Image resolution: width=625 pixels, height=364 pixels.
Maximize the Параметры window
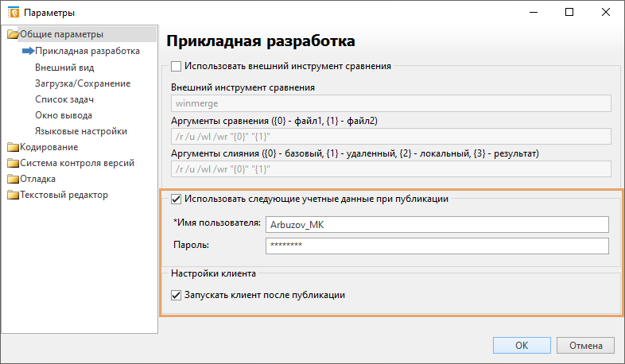569,13
